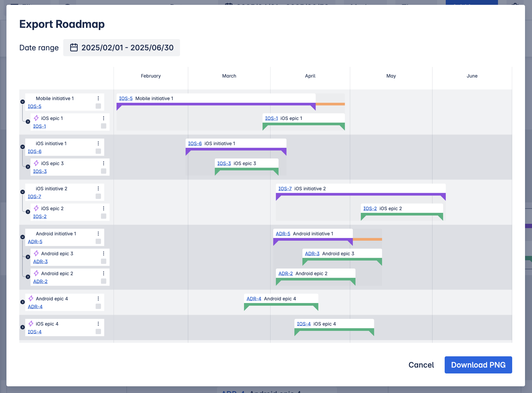Screen dimensions: 532x393
Task: Open three-dot menu for iOS epic 3
Action: click(104, 163)
